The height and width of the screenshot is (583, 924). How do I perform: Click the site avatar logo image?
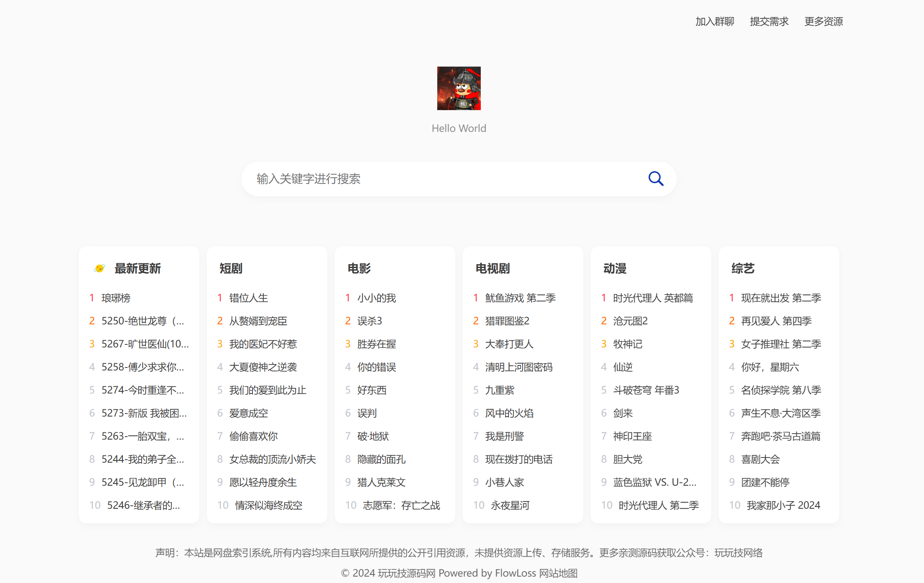[x=459, y=88]
